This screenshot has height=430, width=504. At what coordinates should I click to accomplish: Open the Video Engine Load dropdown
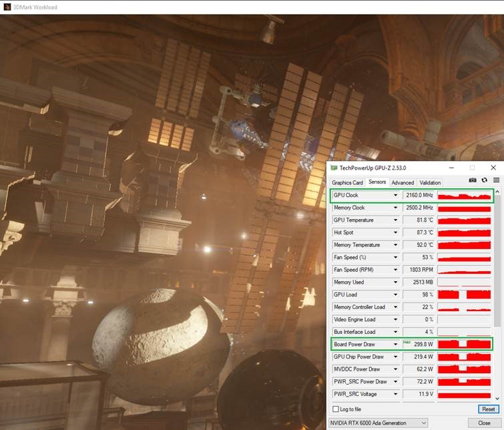pyautogui.click(x=395, y=319)
